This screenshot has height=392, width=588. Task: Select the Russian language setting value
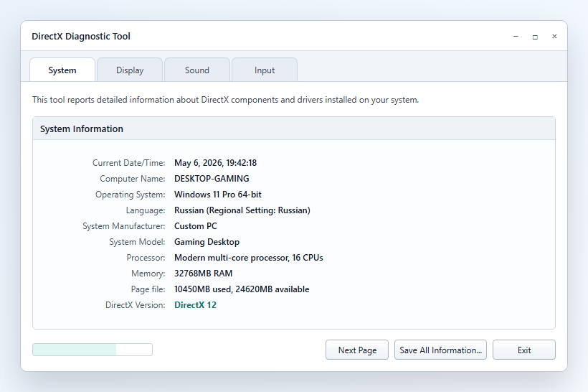[242, 210]
